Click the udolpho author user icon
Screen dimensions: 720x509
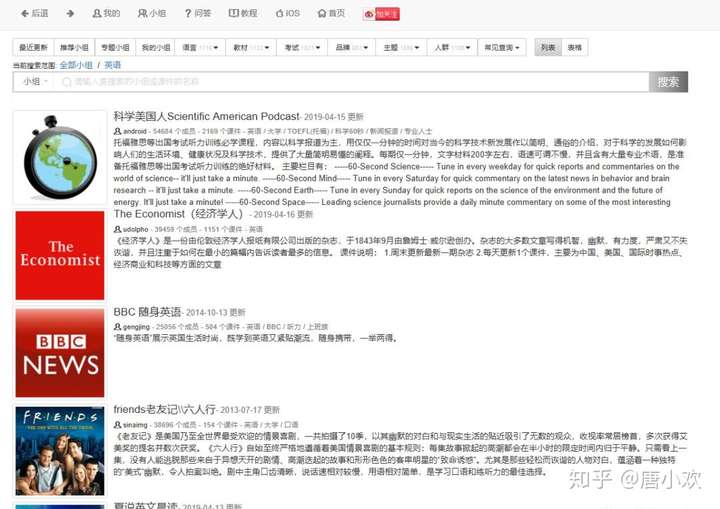(x=118, y=229)
